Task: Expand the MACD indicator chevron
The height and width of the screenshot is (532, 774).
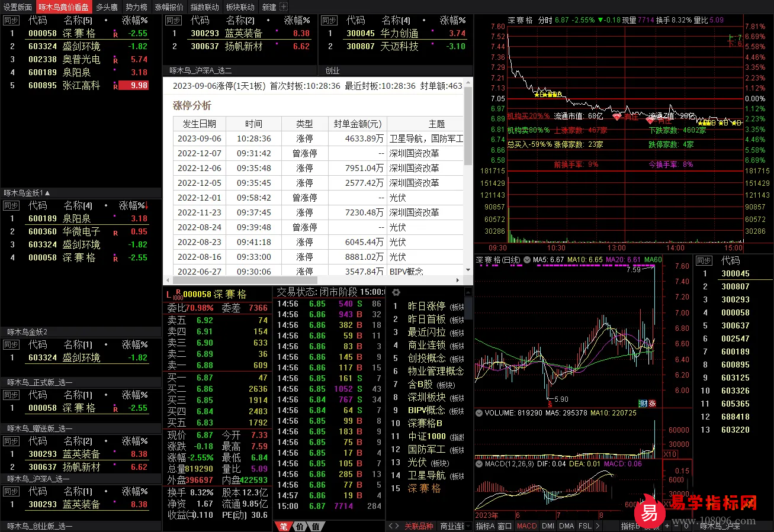Action: [x=478, y=464]
